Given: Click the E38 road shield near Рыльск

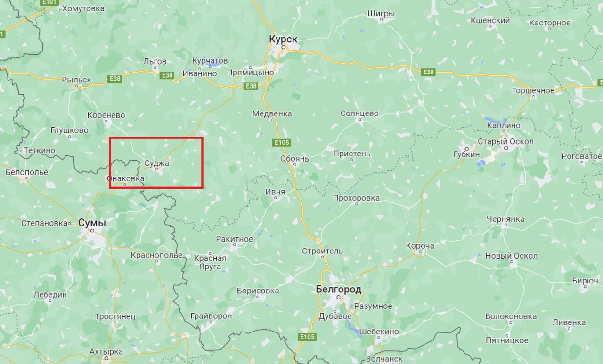Looking at the screenshot, I should tap(115, 79).
